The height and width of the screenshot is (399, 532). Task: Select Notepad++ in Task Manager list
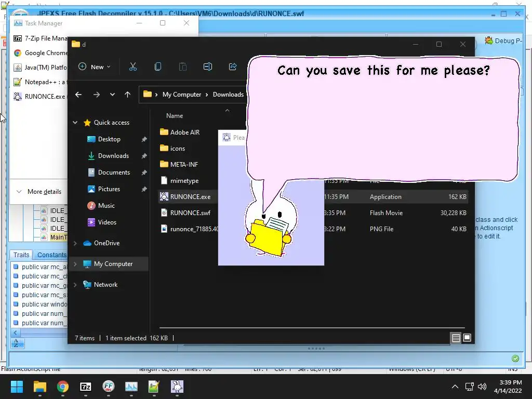(40, 82)
